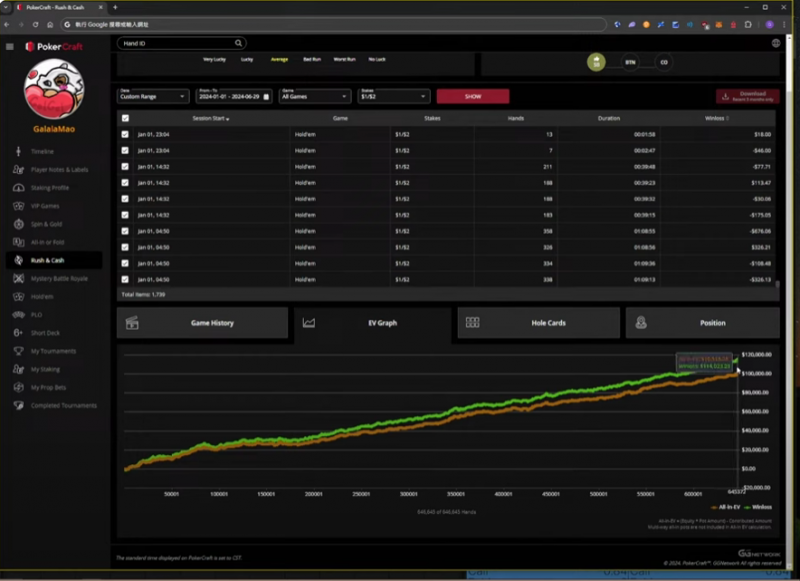Click the search magnifier in Hand ID field

pos(238,44)
